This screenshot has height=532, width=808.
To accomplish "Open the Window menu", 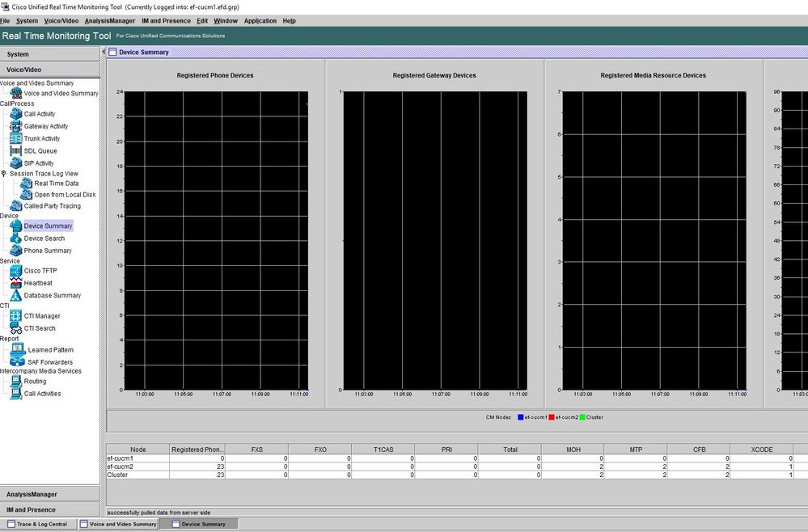I will coord(226,21).
